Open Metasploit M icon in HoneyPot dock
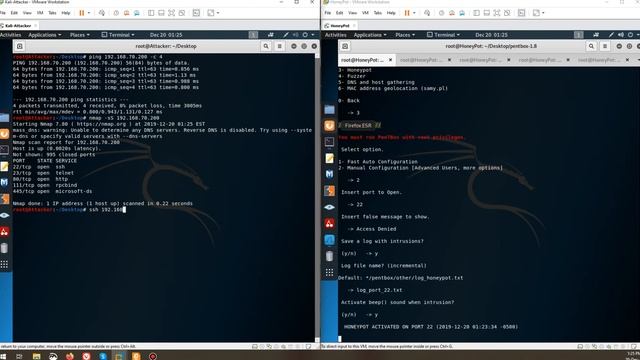This screenshot has height=360, width=640. [x=329, y=174]
